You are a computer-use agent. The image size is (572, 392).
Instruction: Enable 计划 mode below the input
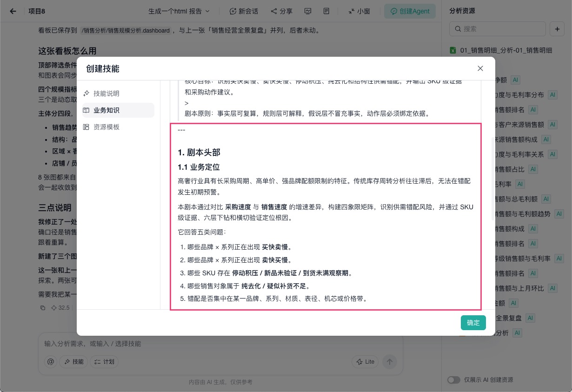pos(104,362)
